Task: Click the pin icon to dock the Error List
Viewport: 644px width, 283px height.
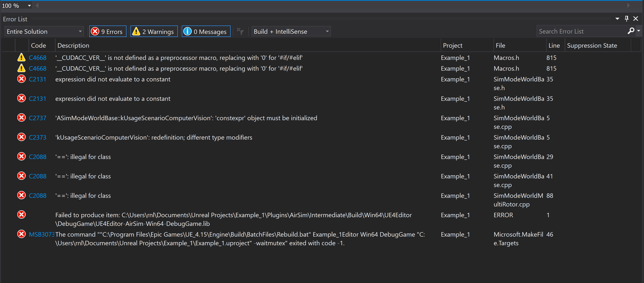Action: pos(627,19)
